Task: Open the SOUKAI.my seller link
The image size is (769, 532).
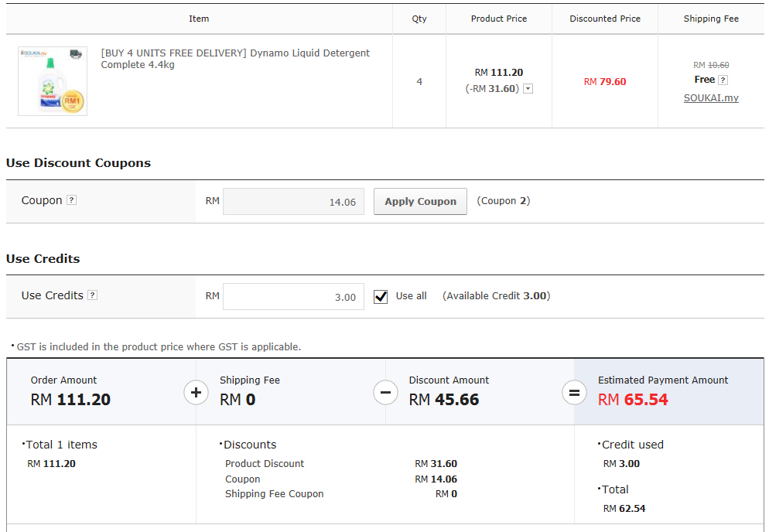Action: 711,98
